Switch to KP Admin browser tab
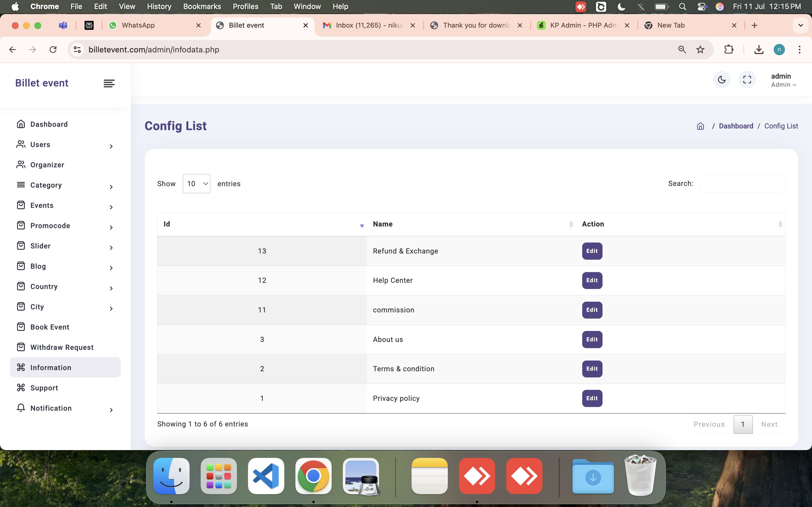Image resolution: width=812 pixels, height=507 pixels. coord(583,25)
